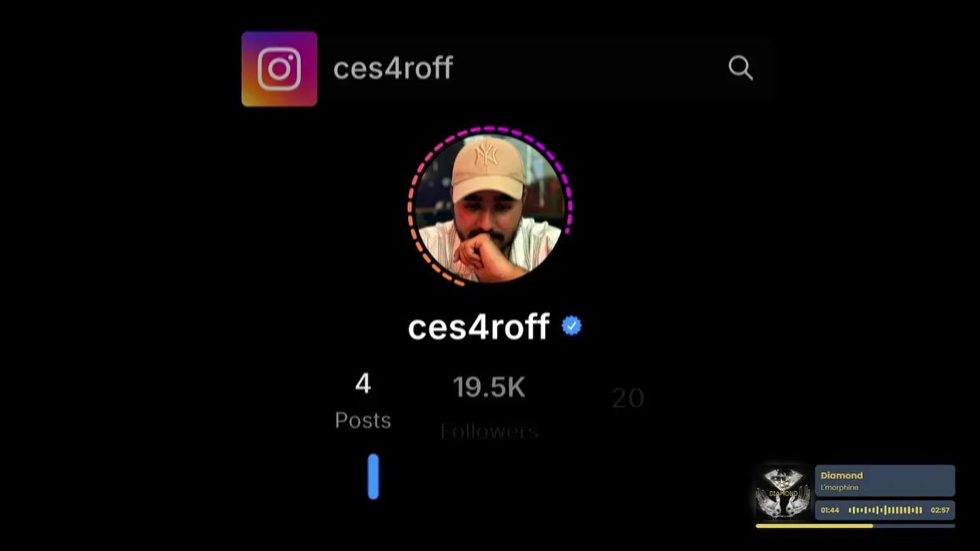980x551 pixels.
Task: Click the 4 posts count
Action: click(363, 383)
